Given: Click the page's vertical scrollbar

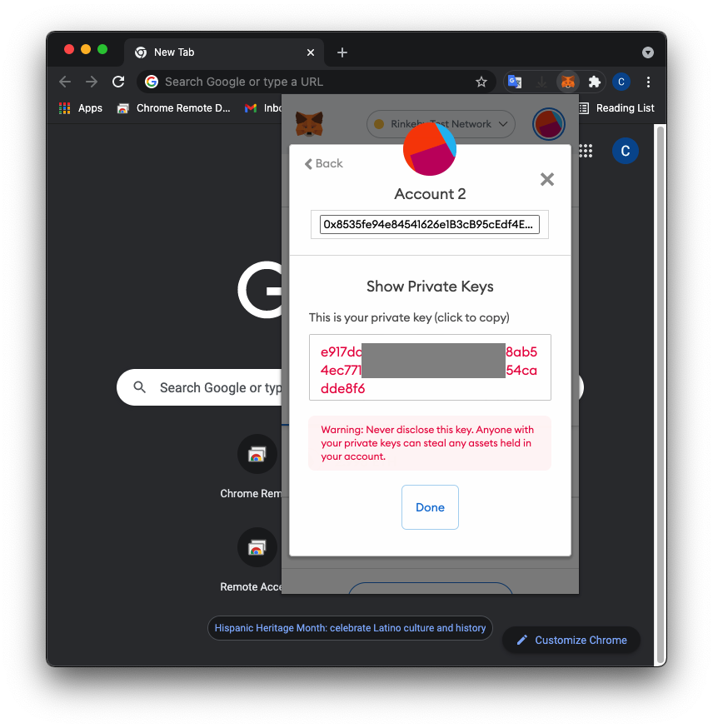Looking at the screenshot, I should (x=659, y=395).
